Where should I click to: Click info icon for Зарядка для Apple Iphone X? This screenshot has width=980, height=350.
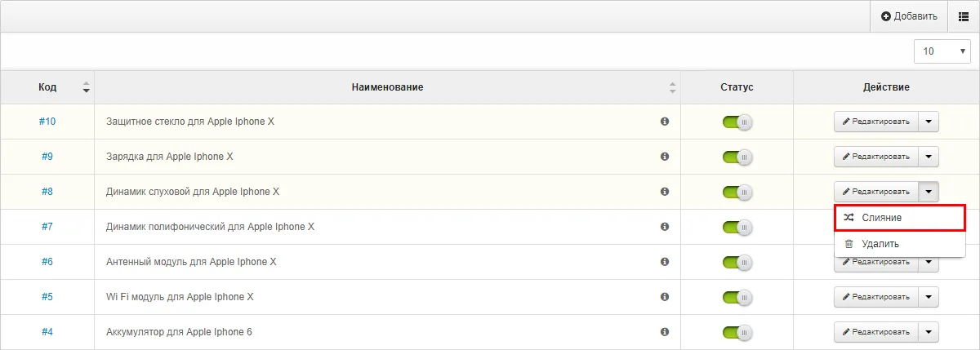tap(665, 157)
